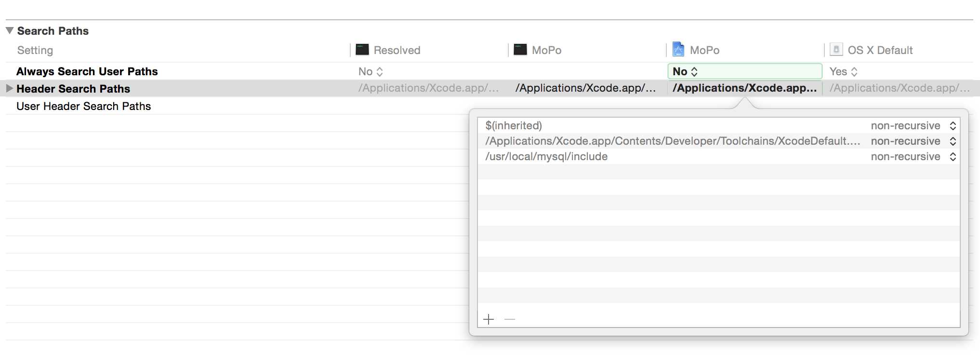Open Resolved Always Search User Paths dropdown
This screenshot has height=355, width=980.
371,71
